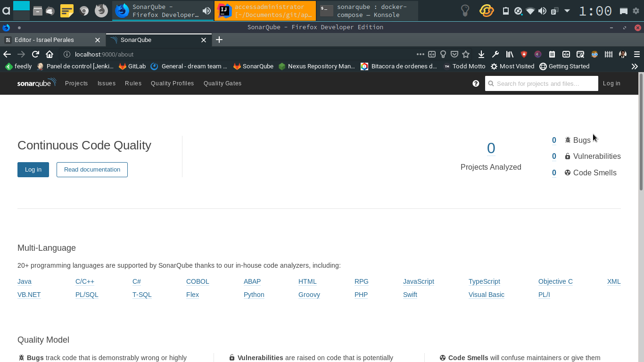Open the SonarQube help question-mark icon

coord(476,83)
